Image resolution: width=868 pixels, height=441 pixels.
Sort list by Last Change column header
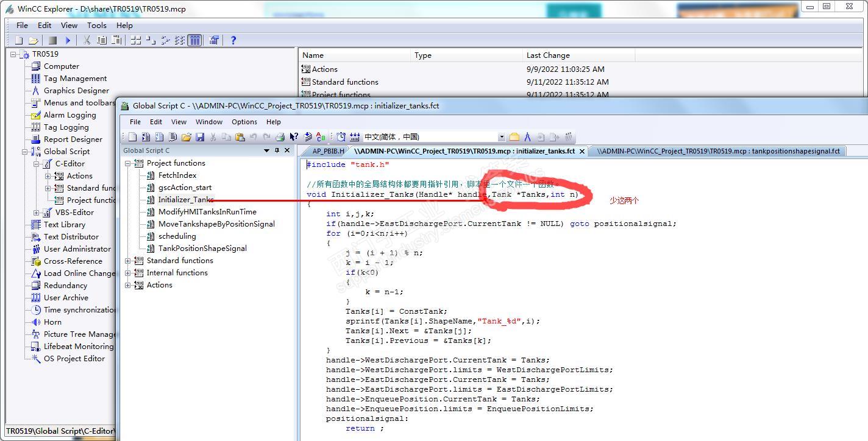tap(579, 55)
